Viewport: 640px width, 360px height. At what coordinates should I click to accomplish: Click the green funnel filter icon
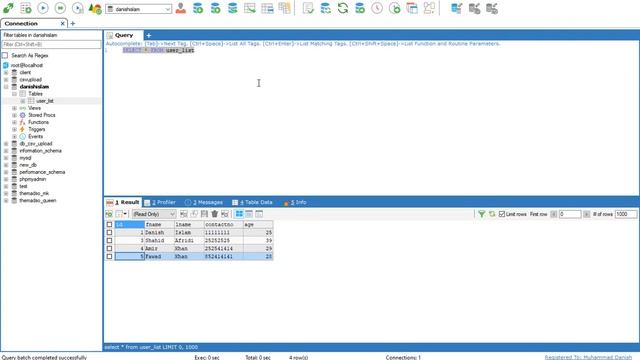482,214
